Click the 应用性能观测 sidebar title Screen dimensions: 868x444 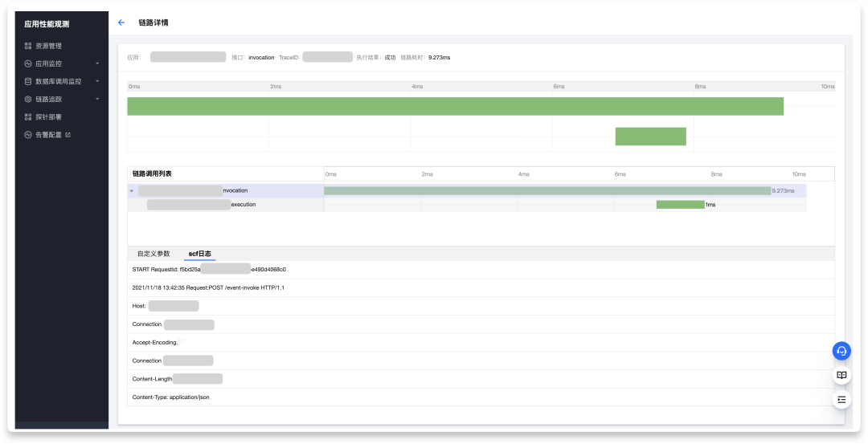click(47, 24)
